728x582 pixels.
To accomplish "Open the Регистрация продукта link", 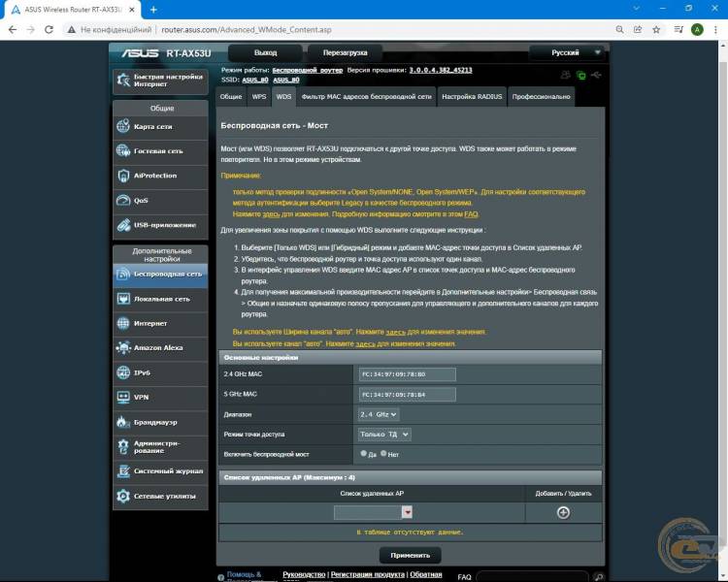I will (x=367, y=574).
